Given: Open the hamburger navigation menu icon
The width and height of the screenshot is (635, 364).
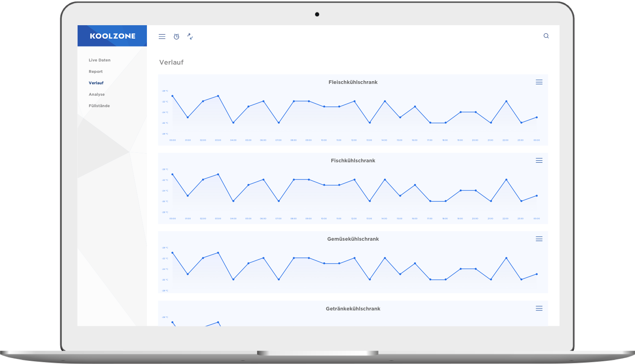Looking at the screenshot, I should (162, 36).
